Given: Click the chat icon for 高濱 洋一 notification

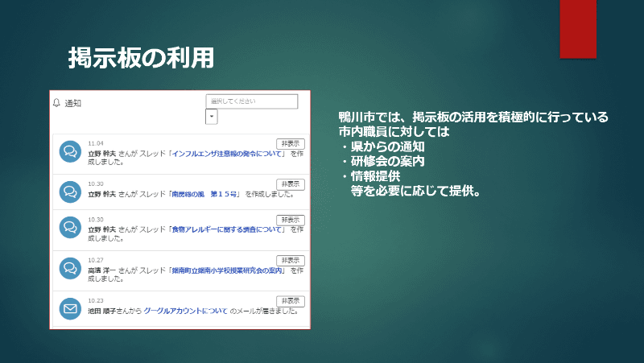Looking at the screenshot, I should point(70,268).
